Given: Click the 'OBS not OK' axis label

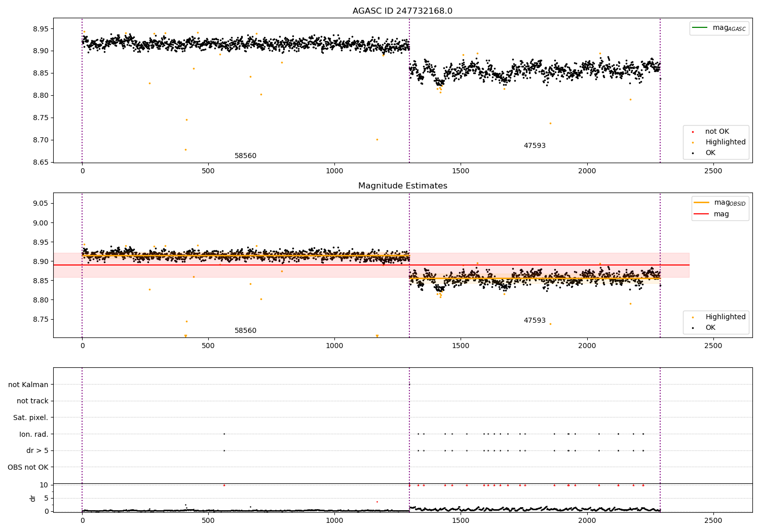Looking at the screenshot, I should (28, 467).
